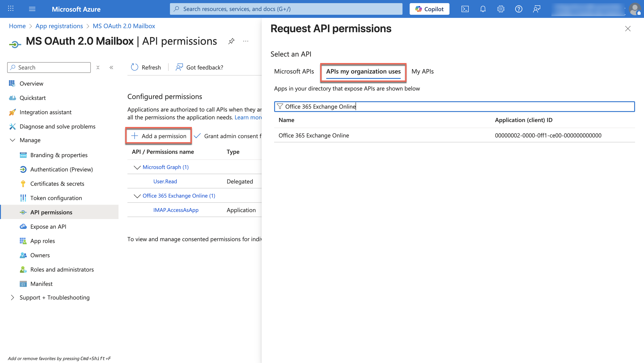
Task: Select Office 365 Exchange Online result row
Action: [314, 135]
